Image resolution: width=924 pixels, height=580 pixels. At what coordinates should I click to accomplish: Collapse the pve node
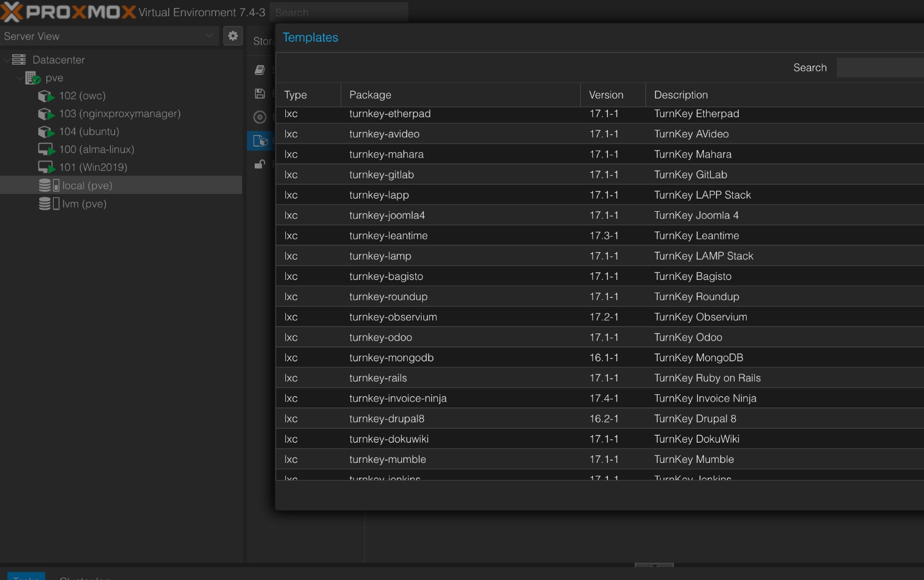click(20, 78)
